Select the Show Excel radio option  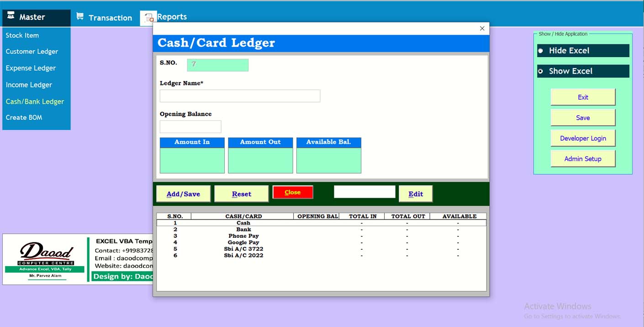tap(541, 71)
